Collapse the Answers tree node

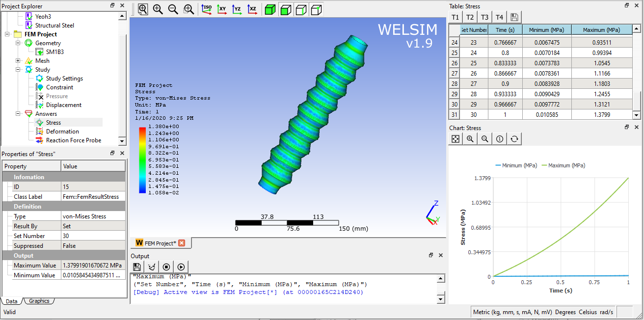pos(18,114)
